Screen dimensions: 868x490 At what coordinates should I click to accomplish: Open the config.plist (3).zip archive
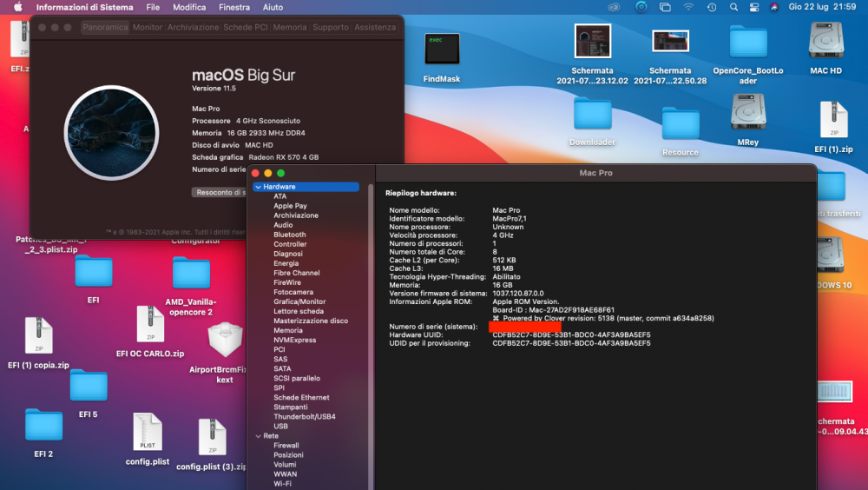pyautogui.click(x=212, y=437)
